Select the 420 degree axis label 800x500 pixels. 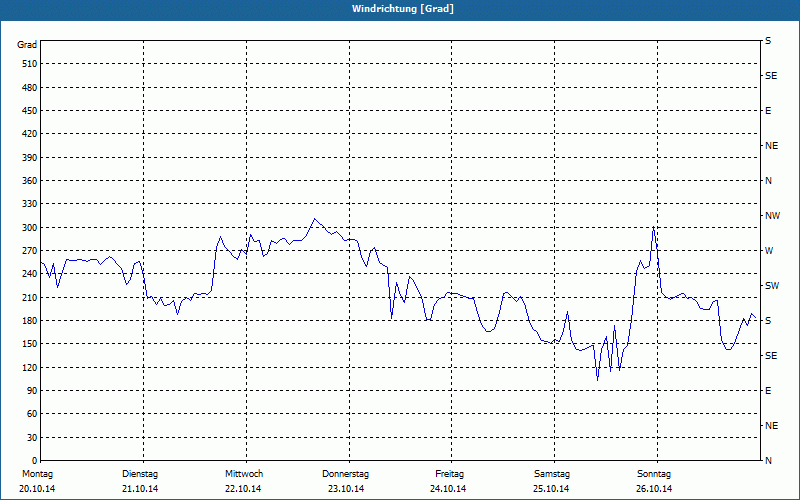tap(30, 134)
